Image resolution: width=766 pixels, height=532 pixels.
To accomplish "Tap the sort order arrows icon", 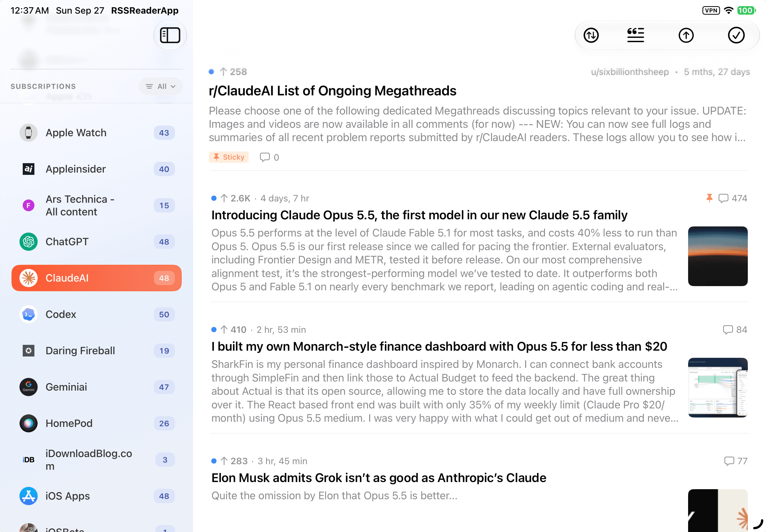I will (591, 35).
